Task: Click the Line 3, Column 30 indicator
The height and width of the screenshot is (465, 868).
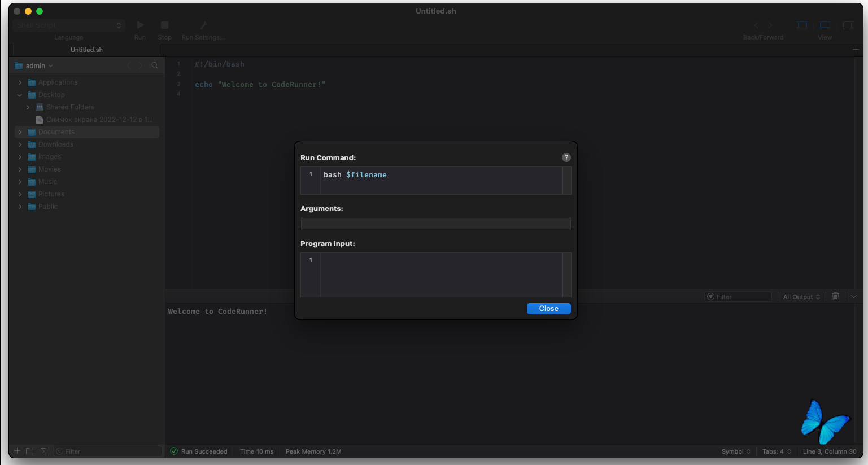Action: 830,451
